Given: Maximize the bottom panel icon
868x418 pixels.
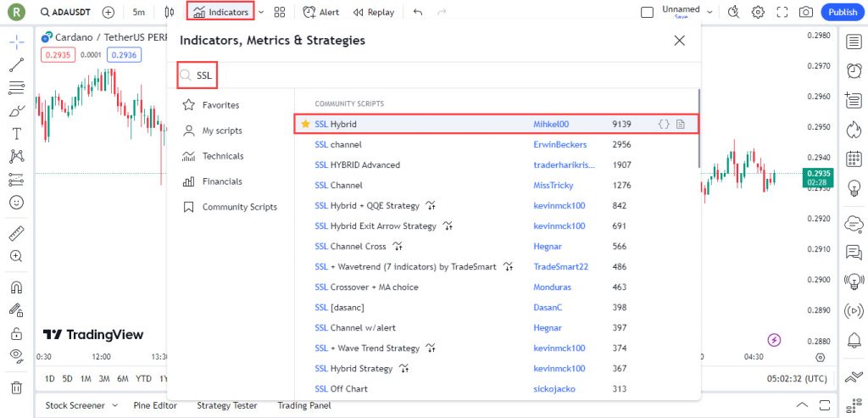Looking at the screenshot, I should click(825, 404).
